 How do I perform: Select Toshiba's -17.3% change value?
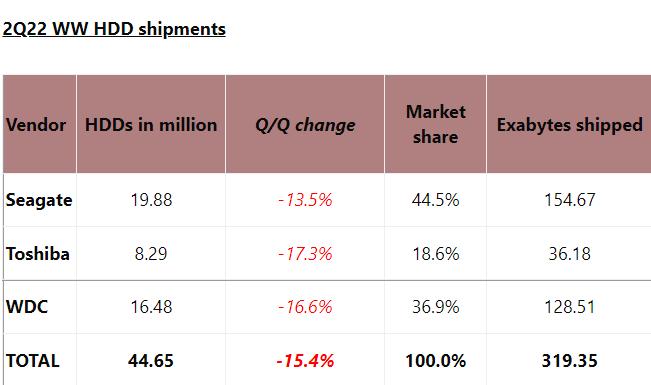[x=305, y=253]
